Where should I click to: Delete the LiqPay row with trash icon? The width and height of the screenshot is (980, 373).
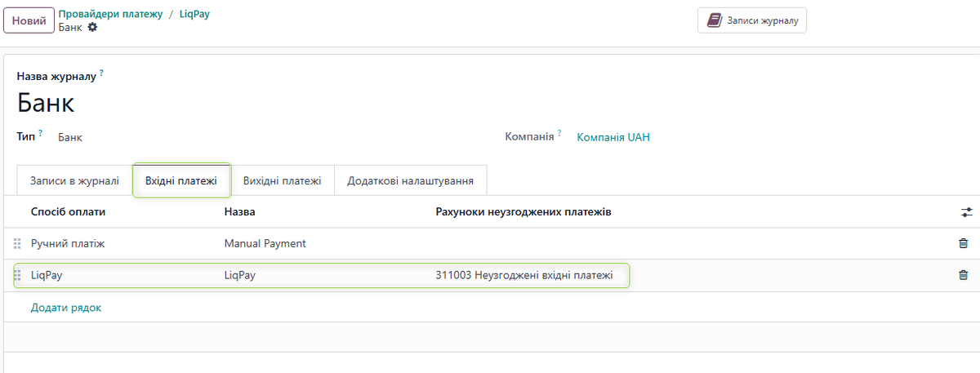(x=963, y=275)
